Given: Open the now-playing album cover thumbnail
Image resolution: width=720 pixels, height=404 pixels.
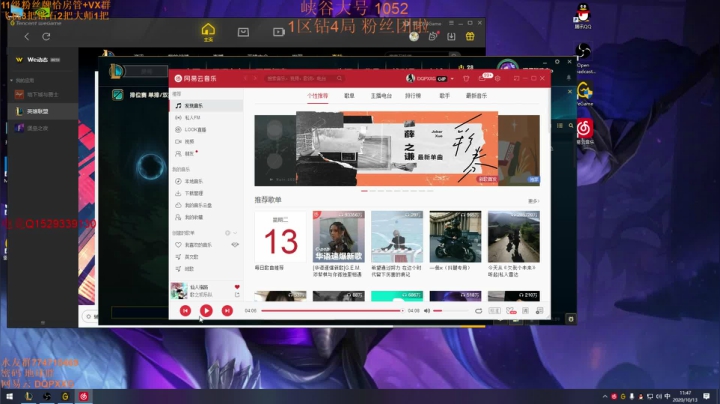Looking at the screenshot, I should tap(179, 291).
